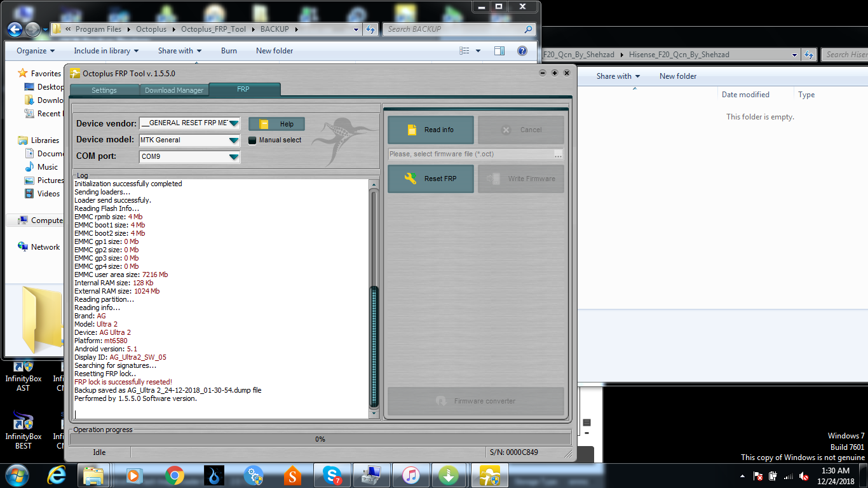The height and width of the screenshot is (488, 868).
Task: Click the log panel scrollbar thumb
Action: (x=374, y=346)
